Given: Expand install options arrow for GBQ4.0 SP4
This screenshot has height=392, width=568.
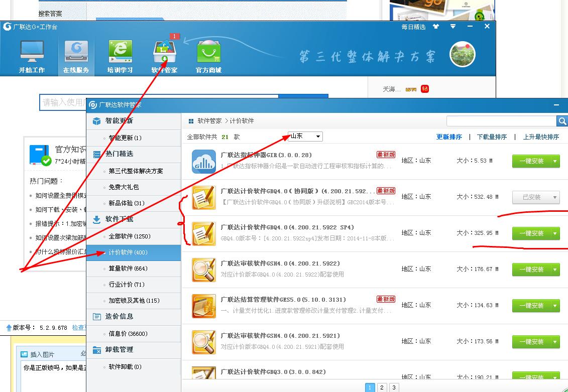Looking at the screenshot, I should pos(555,233).
